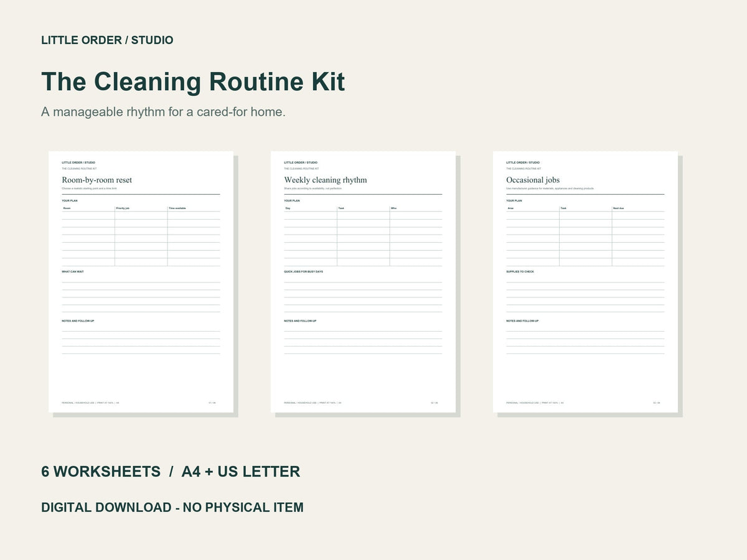Click 'Next due' column header
This screenshot has width=747, height=560.
point(618,208)
